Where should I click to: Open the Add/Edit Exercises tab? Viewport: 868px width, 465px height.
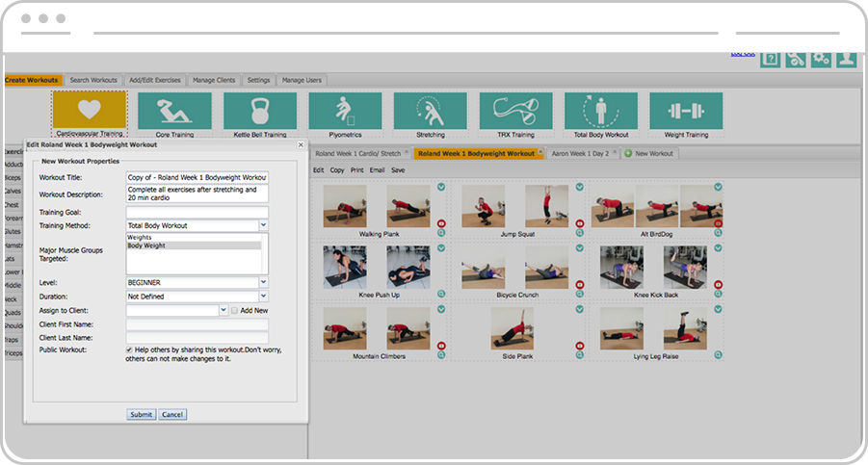(x=155, y=80)
